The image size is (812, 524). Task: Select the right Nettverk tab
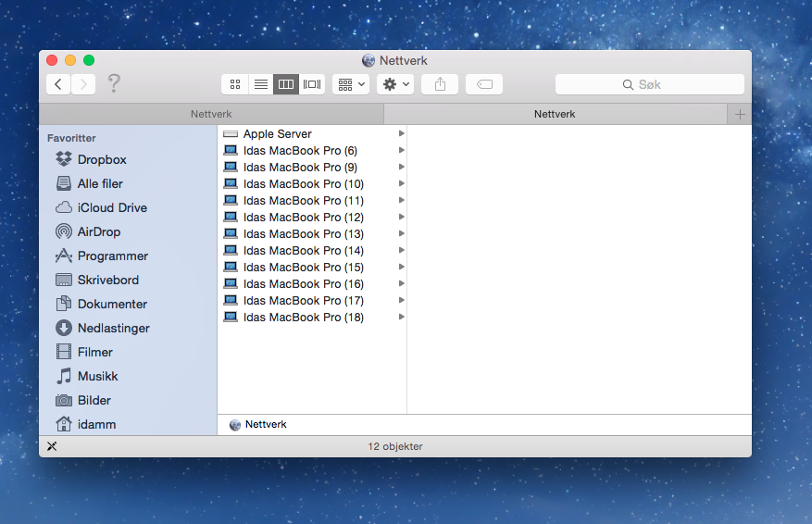(556, 114)
